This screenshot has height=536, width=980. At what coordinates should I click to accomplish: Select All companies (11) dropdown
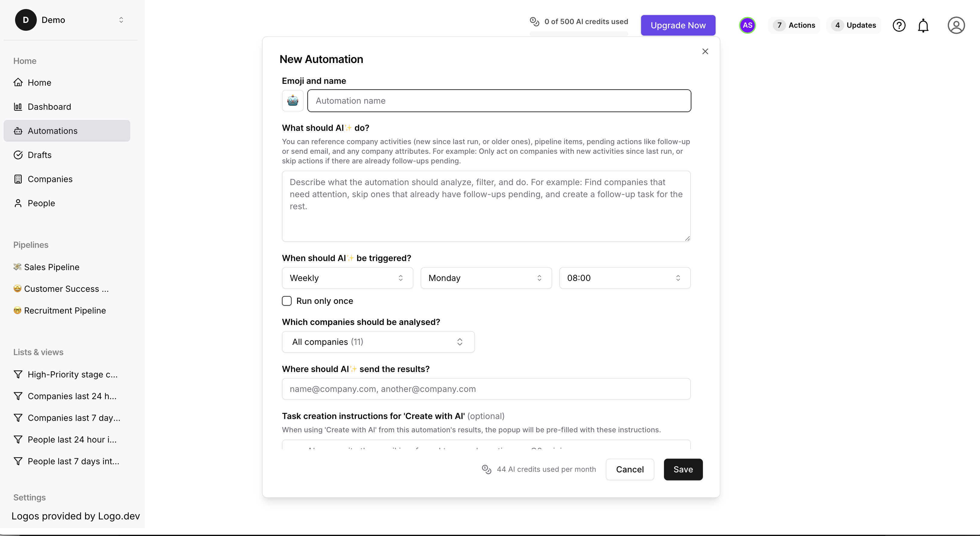click(378, 342)
